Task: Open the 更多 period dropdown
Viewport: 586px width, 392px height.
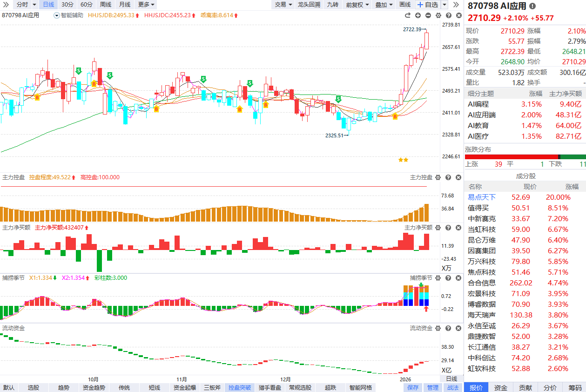Action: pos(146,5)
